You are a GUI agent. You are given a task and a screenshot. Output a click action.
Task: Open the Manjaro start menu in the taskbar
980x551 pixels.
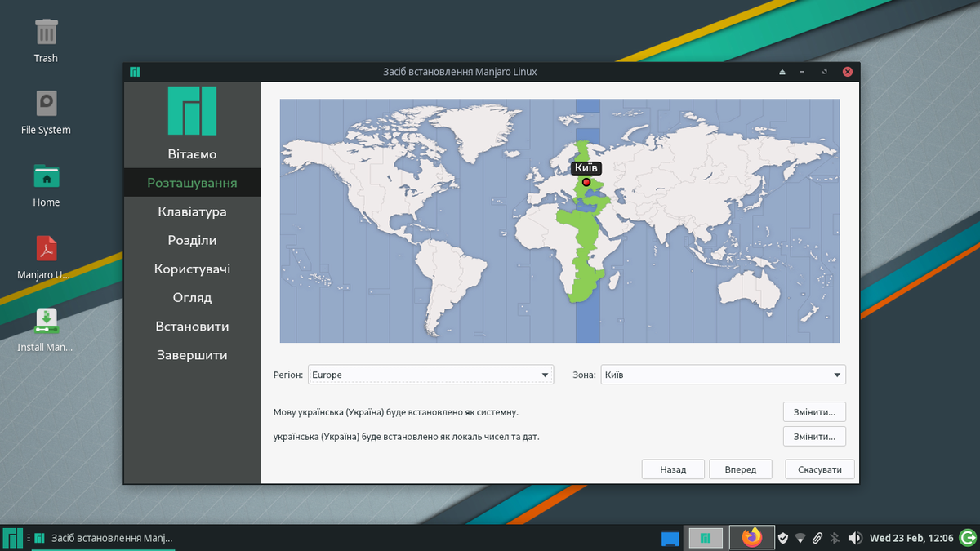(13, 538)
